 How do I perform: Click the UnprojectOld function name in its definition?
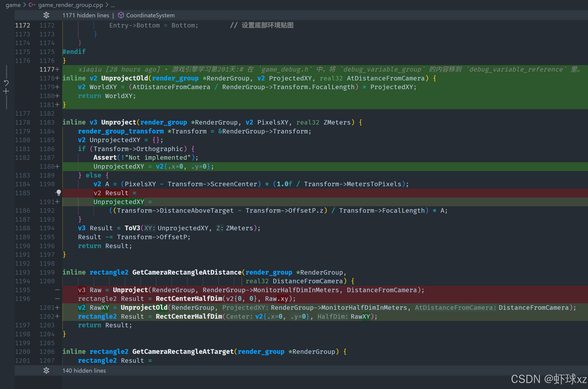[x=124, y=78]
